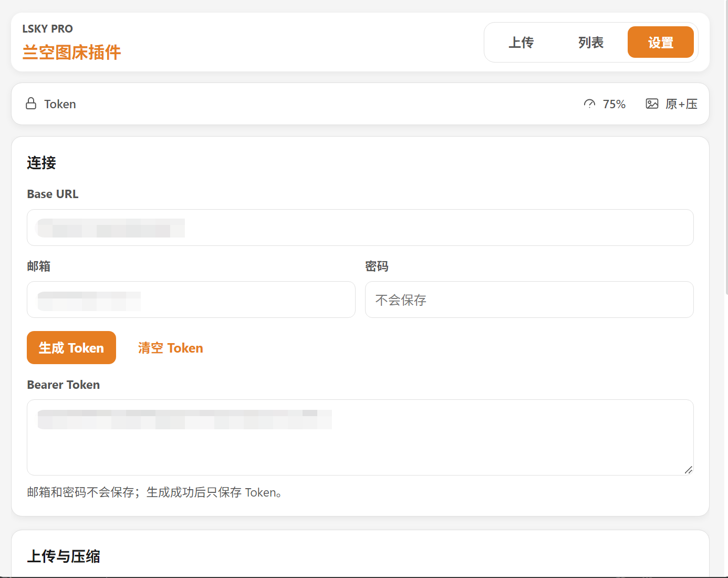Click the Token status label
The image size is (728, 578).
pos(60,104)
